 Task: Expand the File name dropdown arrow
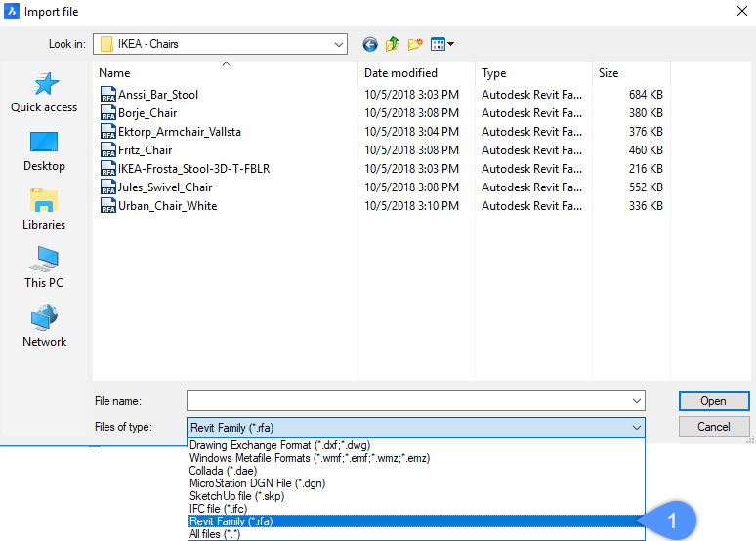click(x=637, y=401)
